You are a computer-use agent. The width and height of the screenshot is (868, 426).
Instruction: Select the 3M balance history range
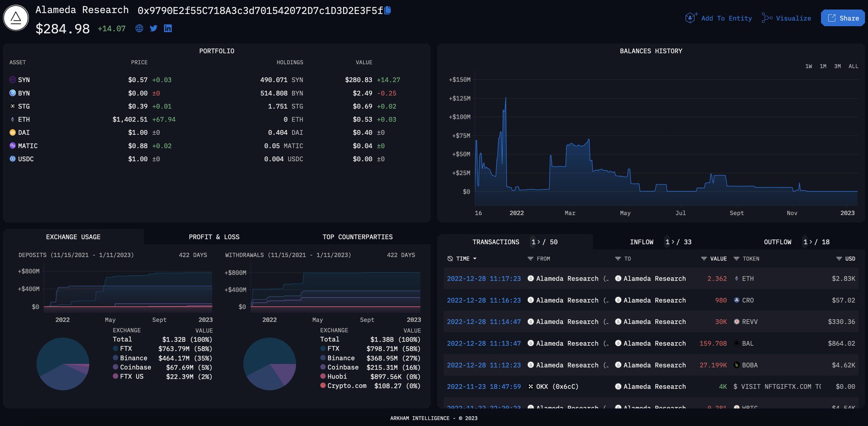pos(837,66)
